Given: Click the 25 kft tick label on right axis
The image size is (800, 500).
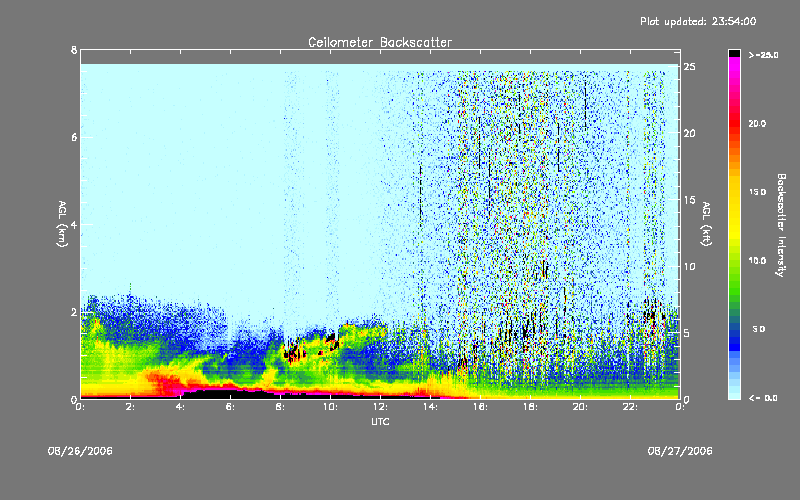Looking at the screenshot, I should click(690, 67).
